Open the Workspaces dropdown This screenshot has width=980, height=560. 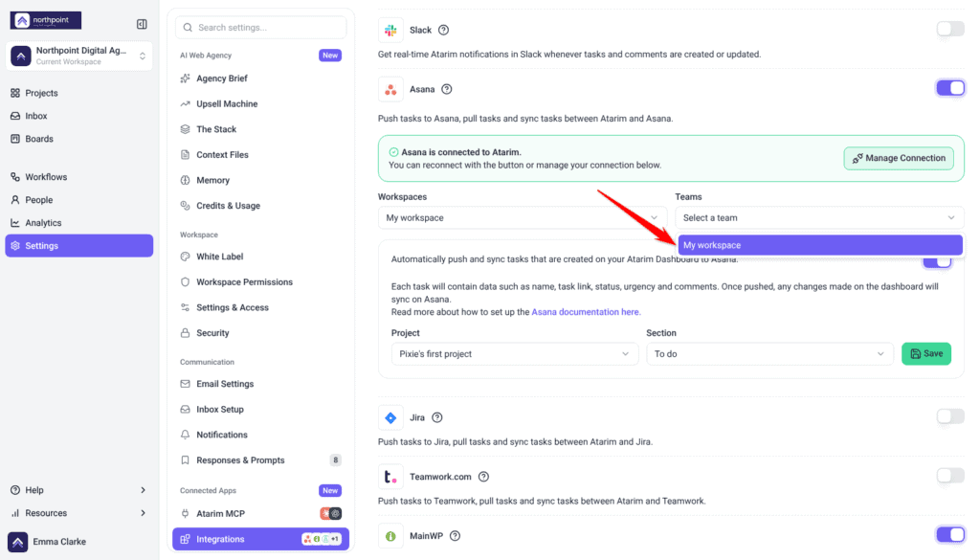point(522,218)
